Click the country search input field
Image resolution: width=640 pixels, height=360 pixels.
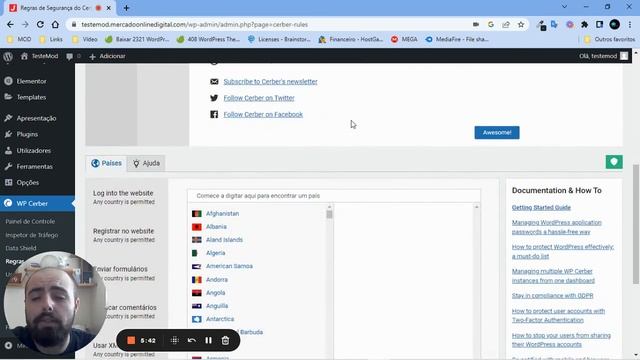(334, 196)
